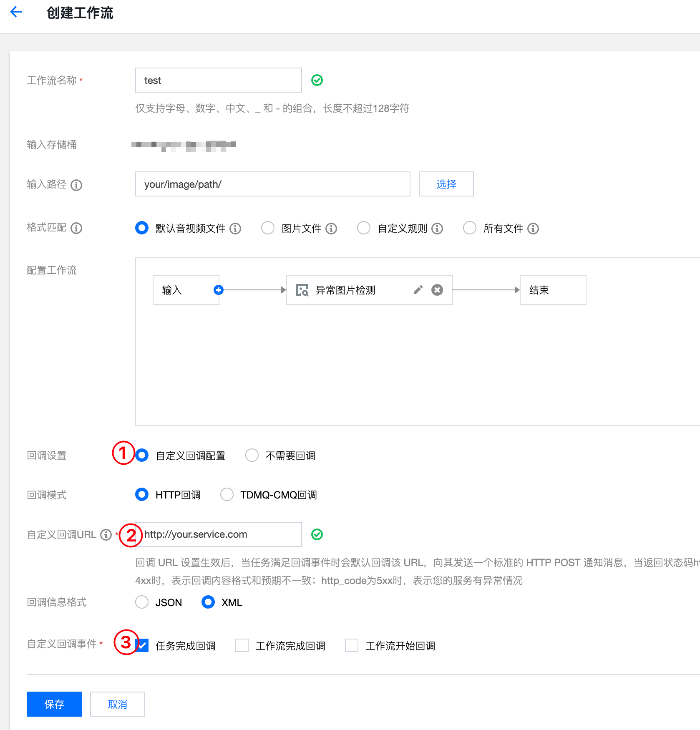Click the edit pencil on 异常图片检测 node
700x730 pixels.
(x=418, y=290)
